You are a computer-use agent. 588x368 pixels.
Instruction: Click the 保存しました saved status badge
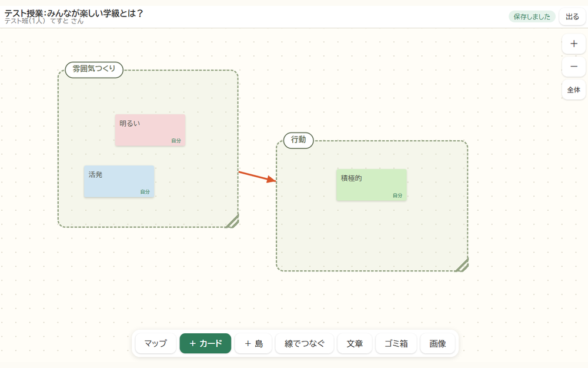pos(532,17)
